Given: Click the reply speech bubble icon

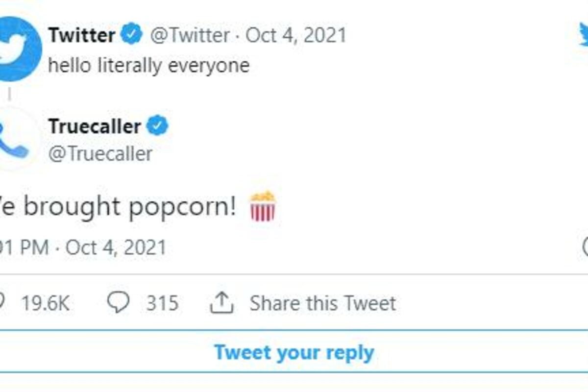Looking at the screenshot, I should click(x=118, y=303).
